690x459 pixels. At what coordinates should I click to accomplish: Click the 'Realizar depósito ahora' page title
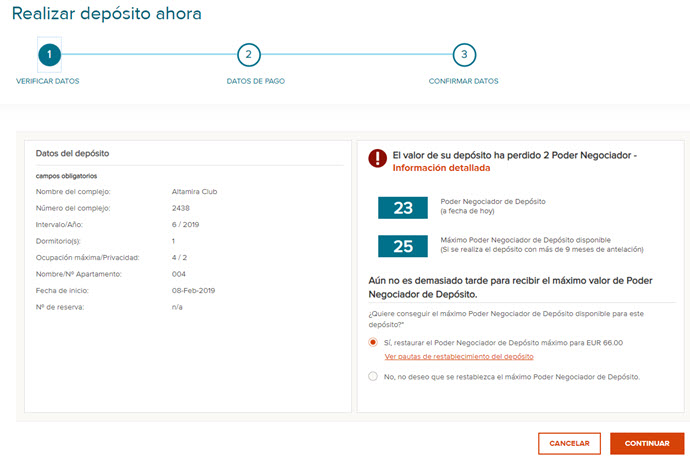[x=106, y=14]
